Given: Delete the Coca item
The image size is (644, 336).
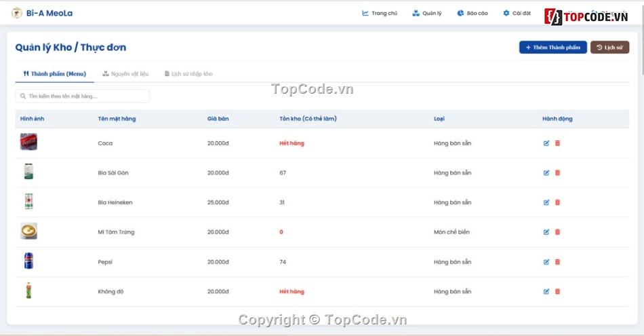Looking at the screenshot, I should point(557,143).
